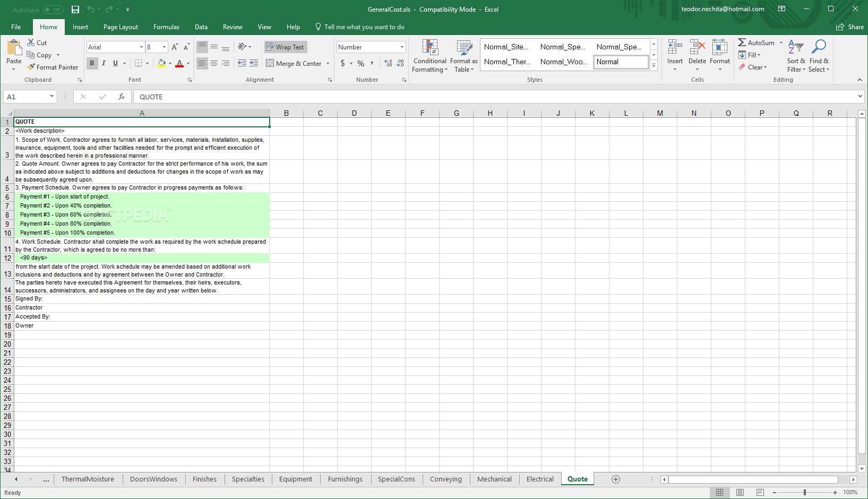Expand the Merge & Center options arrow

click(328, 64)
